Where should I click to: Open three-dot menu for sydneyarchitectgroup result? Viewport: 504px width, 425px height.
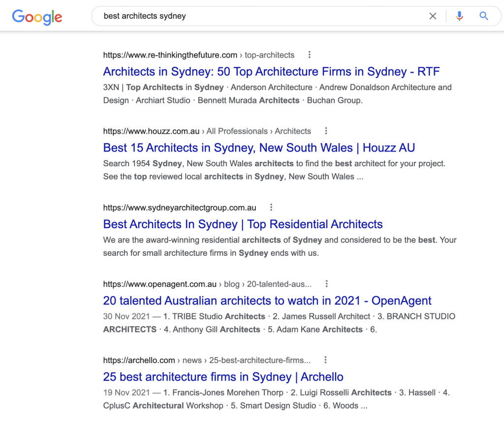pyautogui.click(x=271, y=207)
